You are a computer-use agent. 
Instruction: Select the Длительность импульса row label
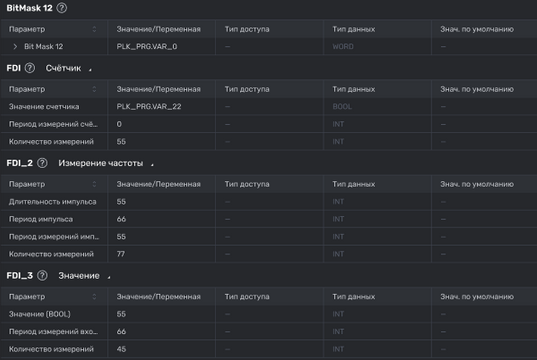pyautogui.click(x=52, y=202)
